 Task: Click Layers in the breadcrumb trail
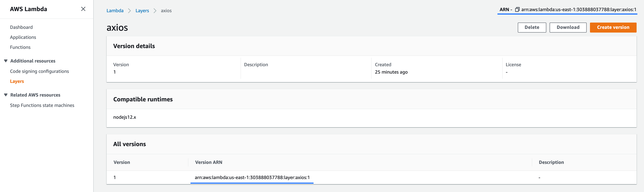tap(142, 11)
